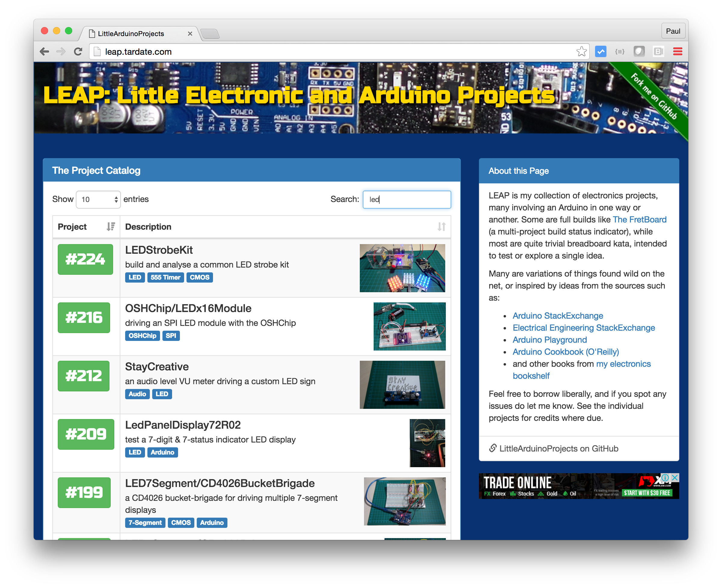The image size is (722, 588).
Task: Click the 555 Timer tag
Action: (x=165, y=277)
